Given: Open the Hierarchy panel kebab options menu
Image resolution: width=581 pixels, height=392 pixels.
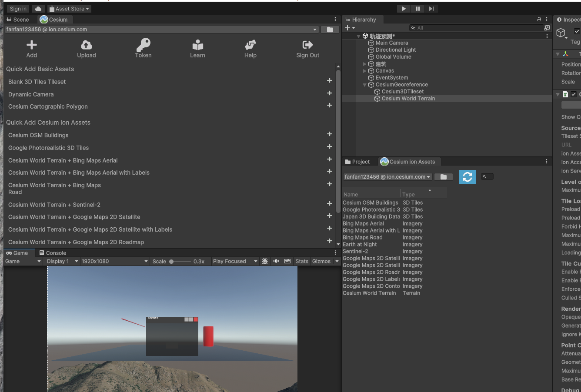Looking at the screenshot, I should (547, 20).
